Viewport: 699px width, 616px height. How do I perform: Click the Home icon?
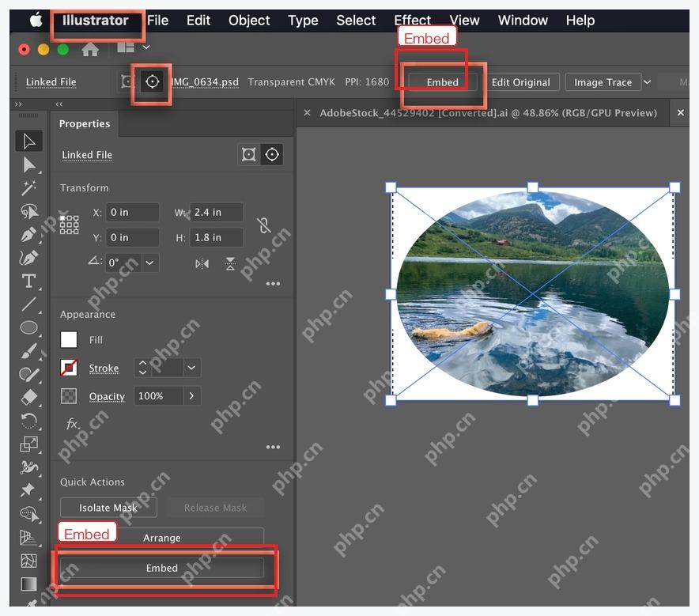[90, 49]
